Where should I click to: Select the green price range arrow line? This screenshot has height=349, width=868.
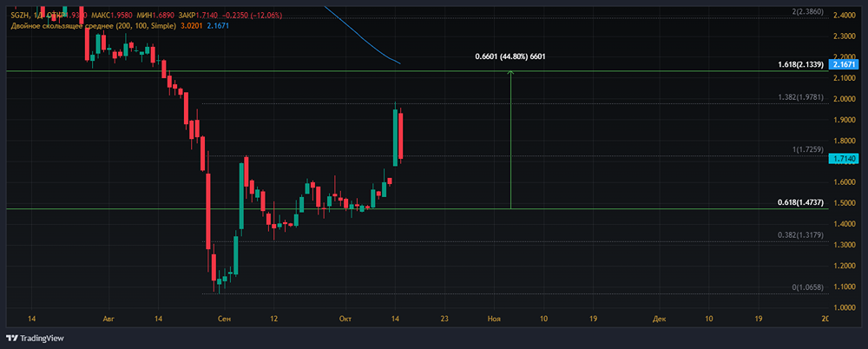click(x=510, y=140)
